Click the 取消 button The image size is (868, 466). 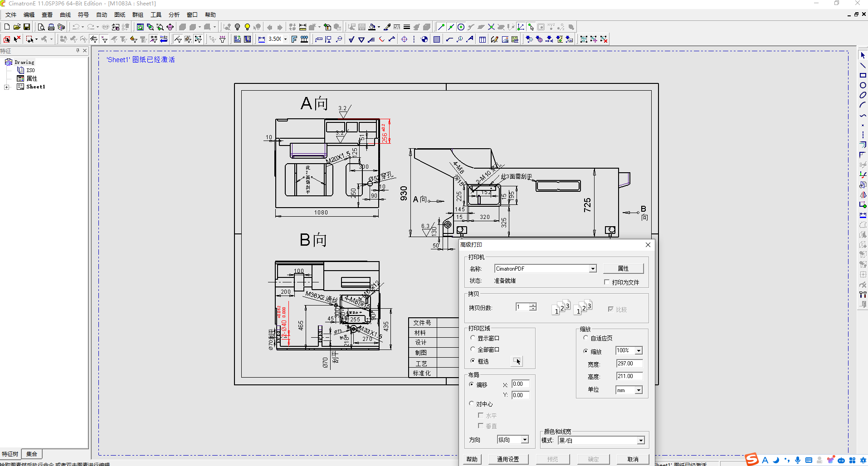[633, 459]
